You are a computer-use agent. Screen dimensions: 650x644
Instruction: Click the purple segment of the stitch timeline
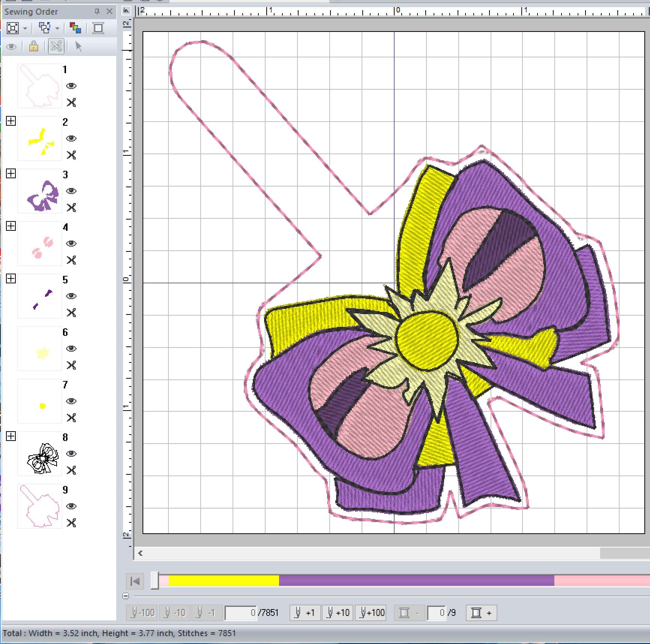pos(416,581)
